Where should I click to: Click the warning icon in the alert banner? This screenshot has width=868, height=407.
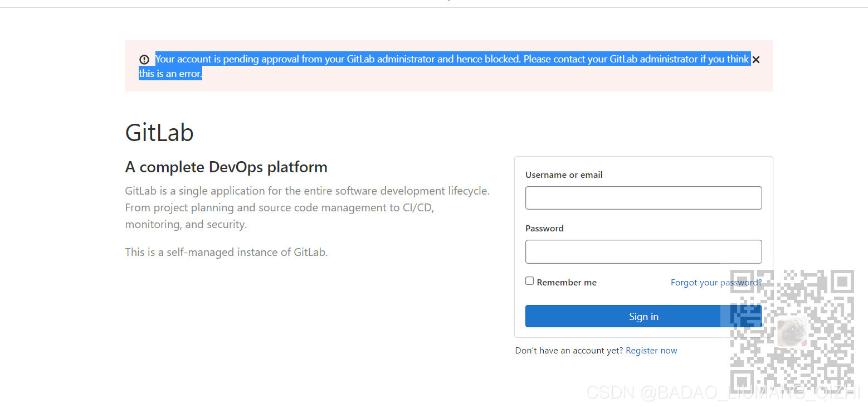[x=144, y=59]
